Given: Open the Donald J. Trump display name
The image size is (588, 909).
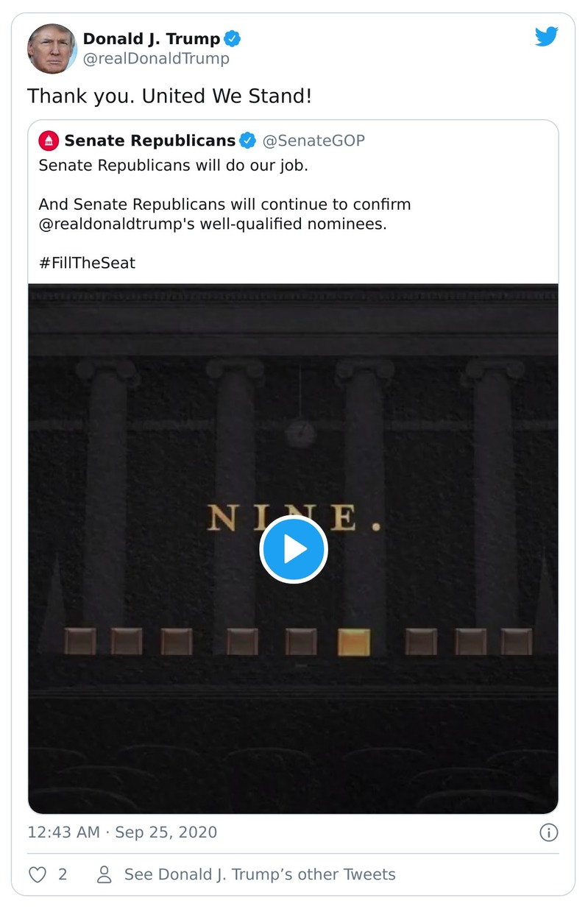Looking at the screenshot, I should coord(151,39).
